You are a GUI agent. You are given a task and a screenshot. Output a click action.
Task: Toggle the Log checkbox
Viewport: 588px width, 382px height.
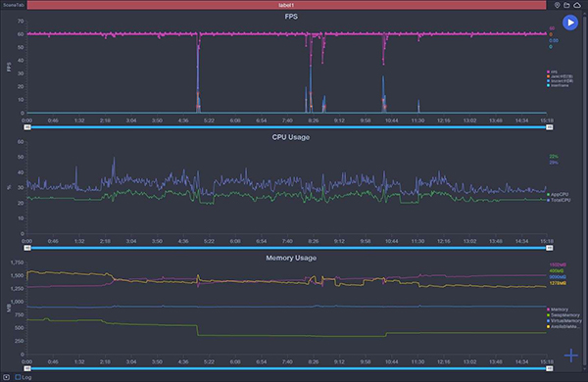click(18, 377)
